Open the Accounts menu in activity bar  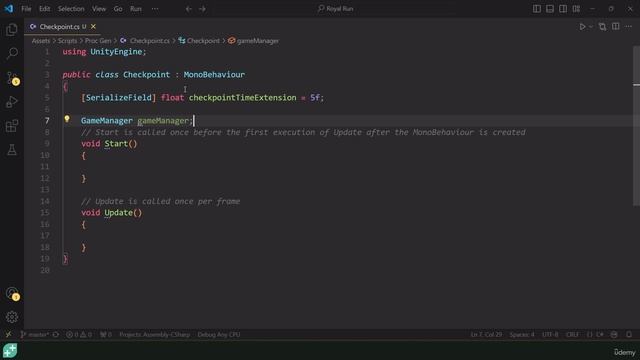click(12, 293)
